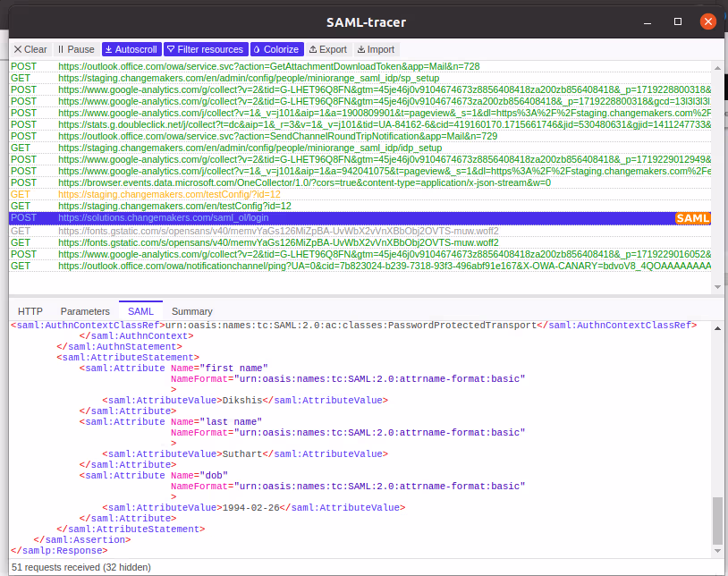Select the greyed GET fonts.gstatic.com request
The height and width of the screenshot is (576, 728).
click(360, 231)
